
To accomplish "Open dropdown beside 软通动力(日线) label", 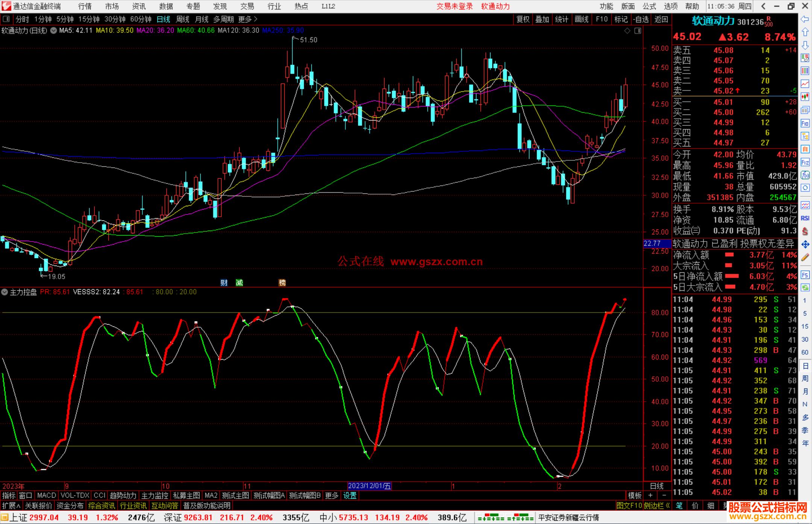I will click(53, 30).
